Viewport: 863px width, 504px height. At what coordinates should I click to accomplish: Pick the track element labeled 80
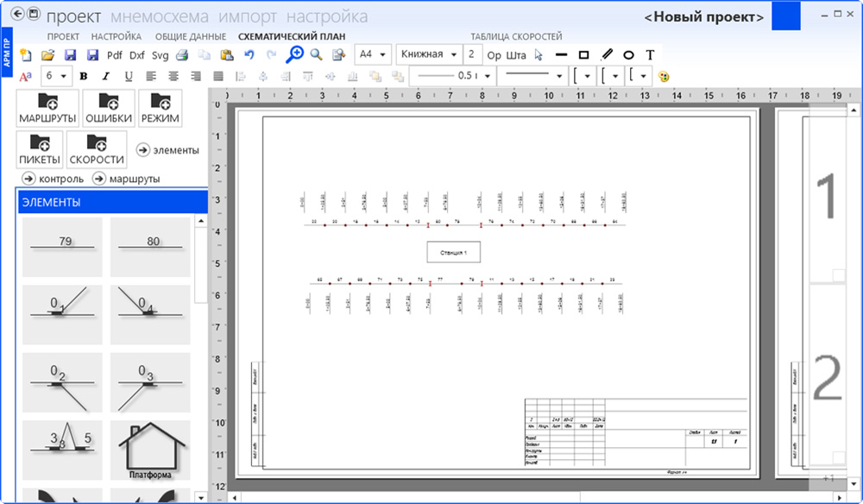coord(150,247)
